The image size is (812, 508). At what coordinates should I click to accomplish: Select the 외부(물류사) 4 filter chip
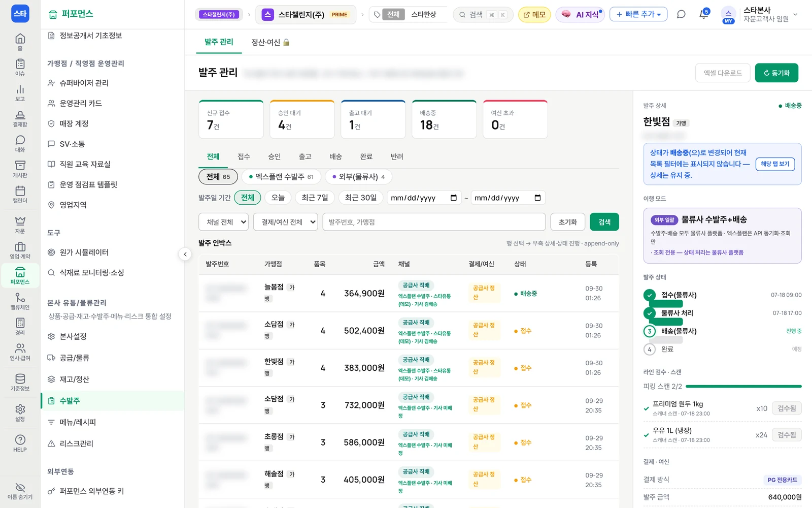tap(358, 176)
